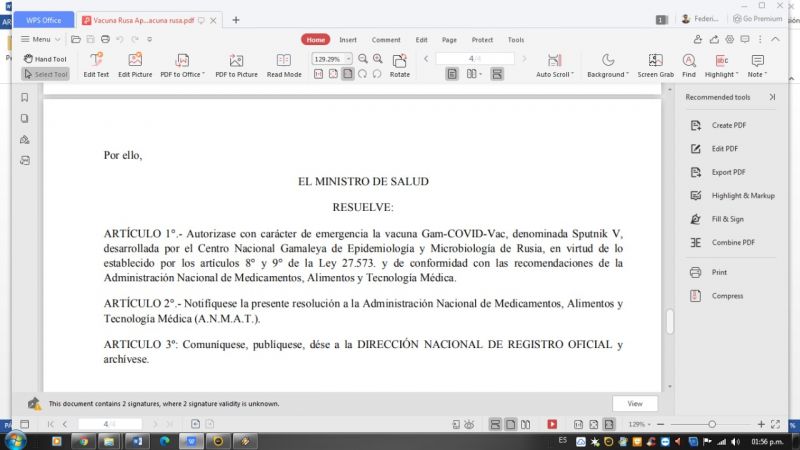This screenshot has height=450, width=800.
Task: Click Edit PDF in Recommended tools
Action: (x=714, y=148)
